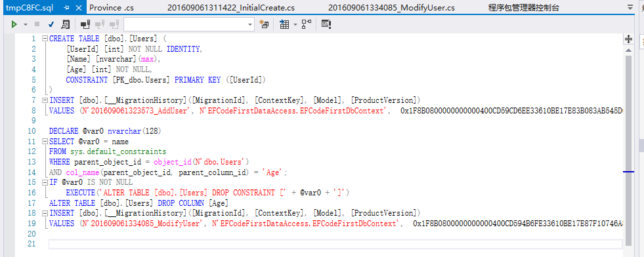Open the tab overflow list dropdown

(630, 8)
